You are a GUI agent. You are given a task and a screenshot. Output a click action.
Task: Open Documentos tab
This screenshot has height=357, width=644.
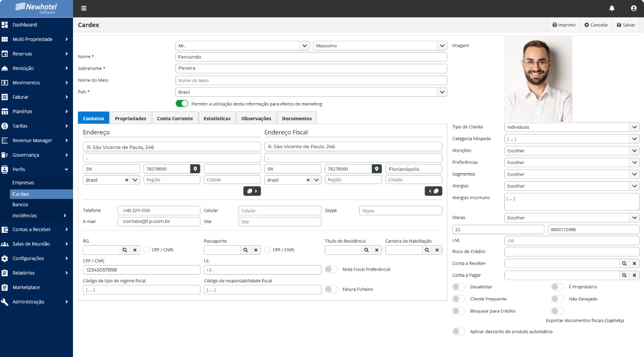click(x=297, y=119)
